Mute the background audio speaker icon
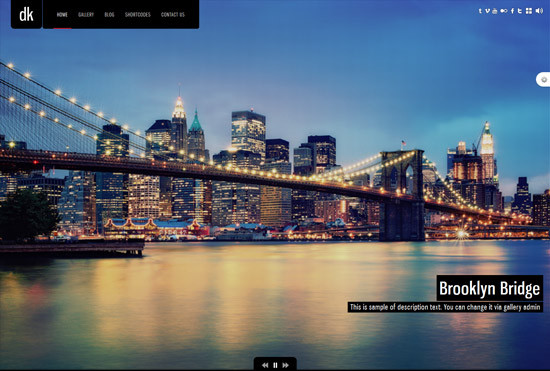Image resolution: width=550 pixels, height=371 pixels. [539, 11]
